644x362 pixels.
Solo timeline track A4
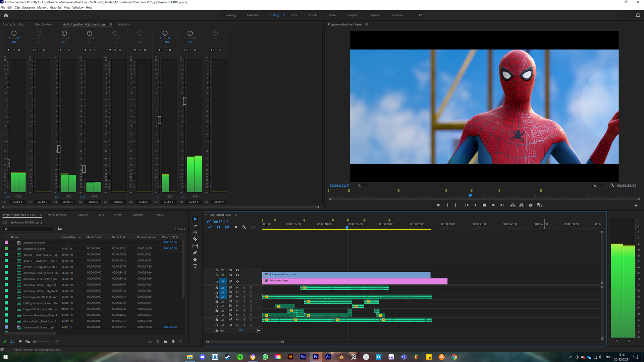click(244, 302)
